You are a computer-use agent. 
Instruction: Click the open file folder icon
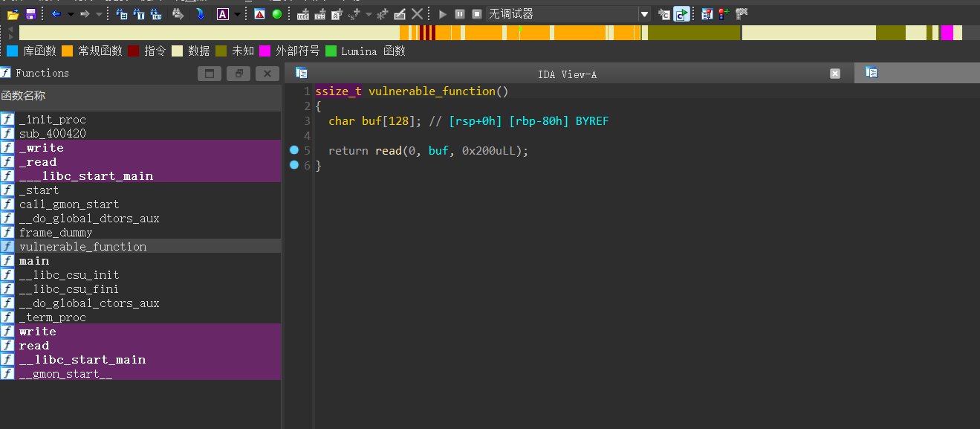point(13,14)
